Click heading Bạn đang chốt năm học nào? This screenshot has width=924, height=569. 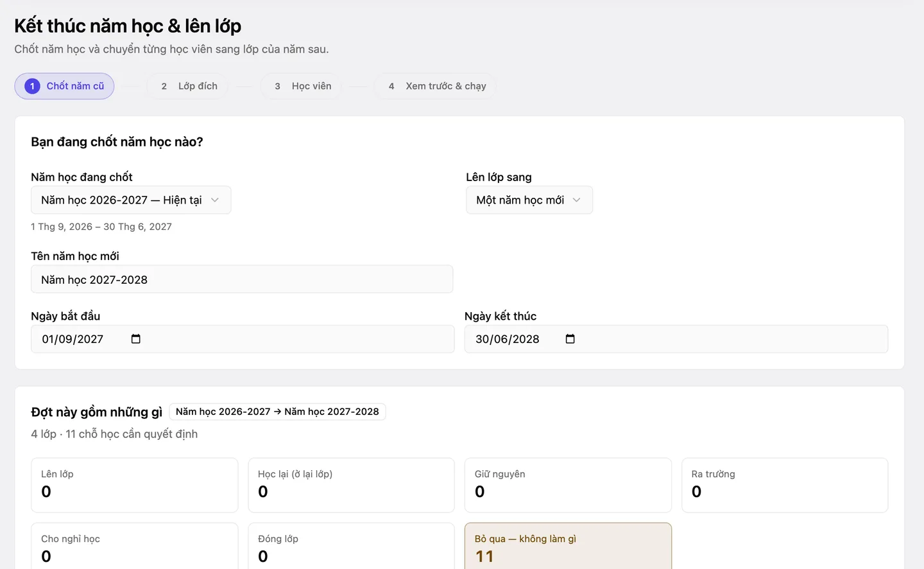pyautogui.click(x=117, y=142)
